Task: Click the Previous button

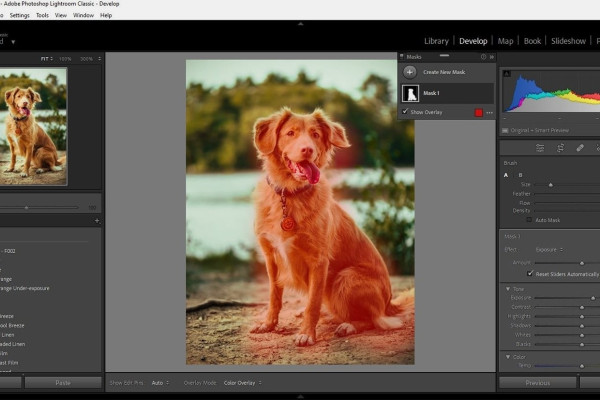Action: point(538,383)
